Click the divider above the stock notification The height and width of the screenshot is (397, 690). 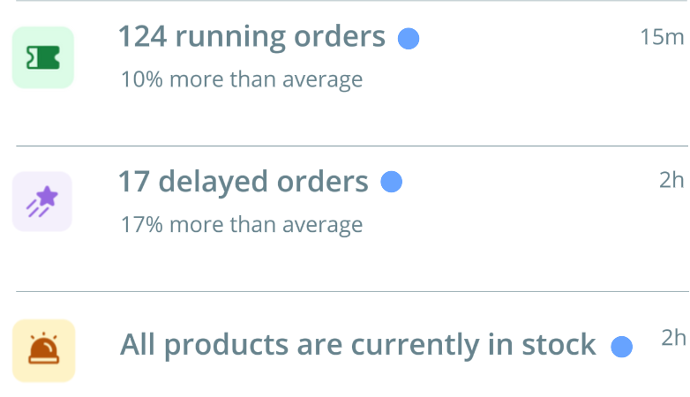click(352, 291)
